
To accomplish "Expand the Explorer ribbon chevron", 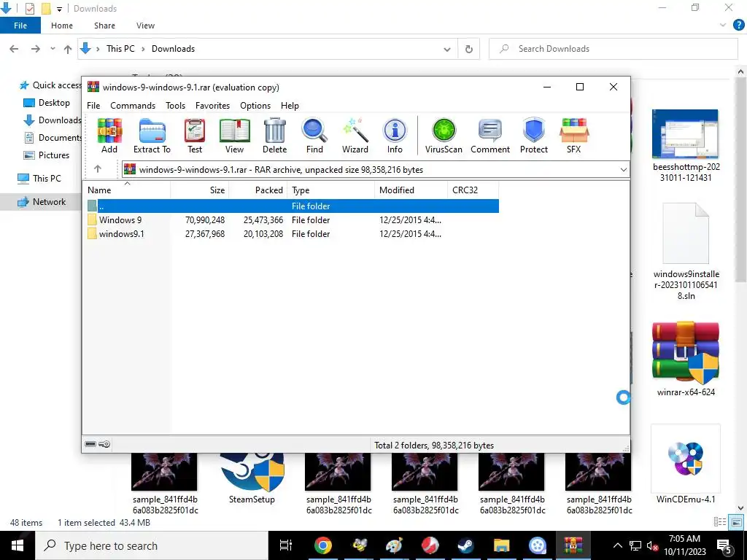I will click(x=723, y=26).
